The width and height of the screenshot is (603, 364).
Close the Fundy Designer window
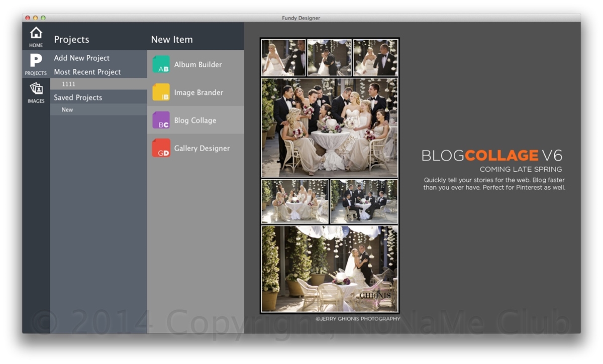pyautogui.click(x=28, y=18)
